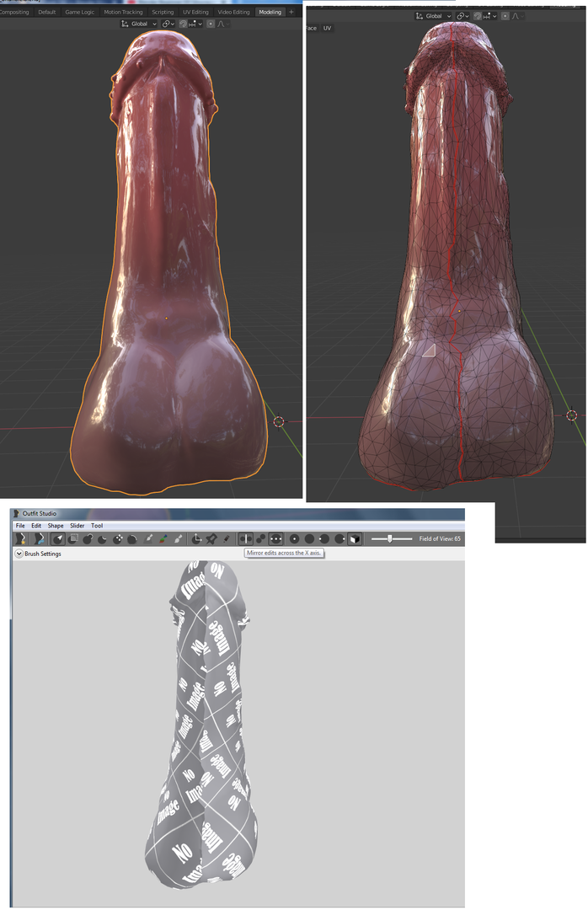The width and height of the screenshot is (588, 910).
Task: Click New Project icon in Outfit Studio toolbar
Action: (20, 539)
